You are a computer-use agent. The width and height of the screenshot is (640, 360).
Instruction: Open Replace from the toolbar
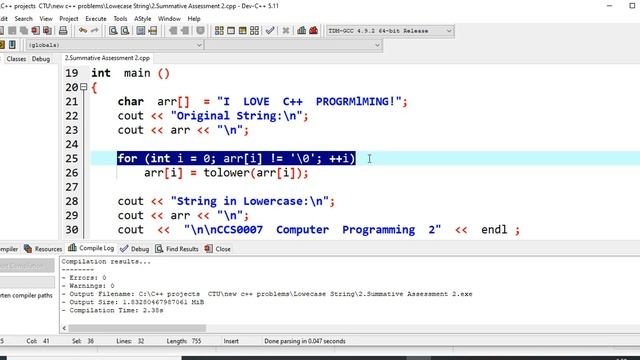tap(125, 31)
